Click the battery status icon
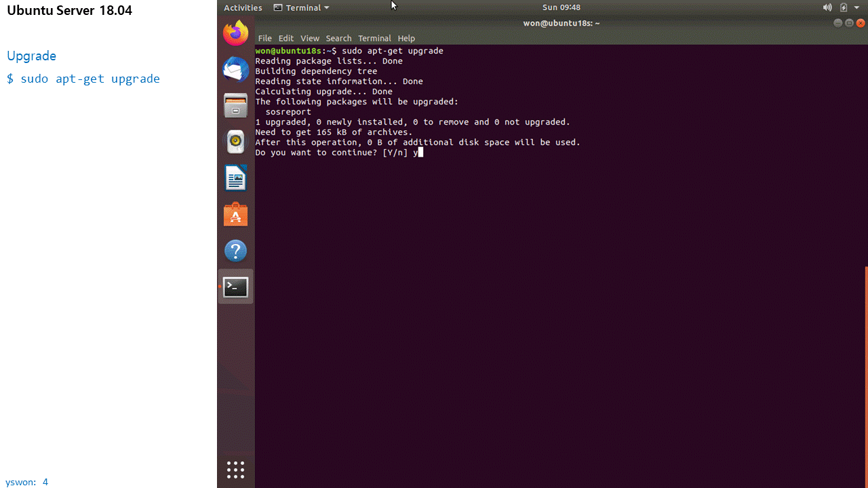This screenshot has width=868, height=488. click(x=844, y=7)
